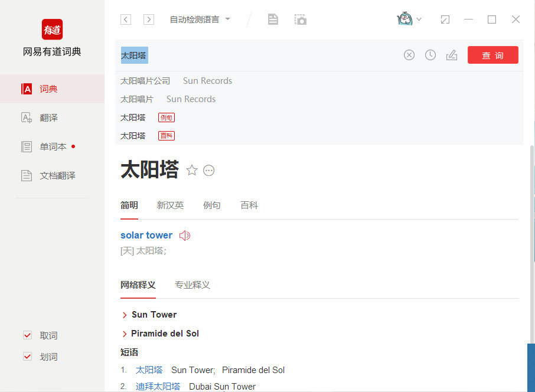The height and width of the screenshot is (392, 535).
Task: Switch to mini window mode icon
Action: tap(445, 19)
